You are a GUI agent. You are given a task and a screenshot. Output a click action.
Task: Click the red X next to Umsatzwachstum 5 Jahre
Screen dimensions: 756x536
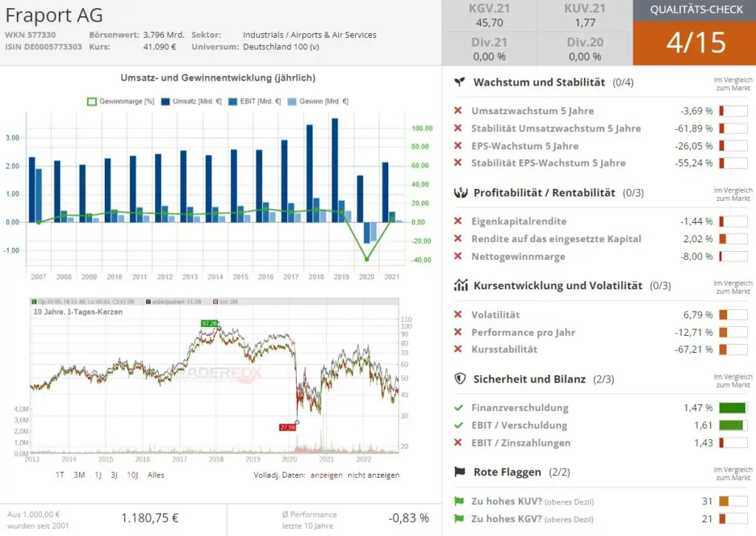458,111
